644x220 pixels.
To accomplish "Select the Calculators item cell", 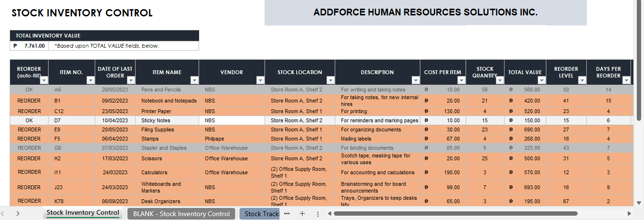I will click(x=167, y=172).
